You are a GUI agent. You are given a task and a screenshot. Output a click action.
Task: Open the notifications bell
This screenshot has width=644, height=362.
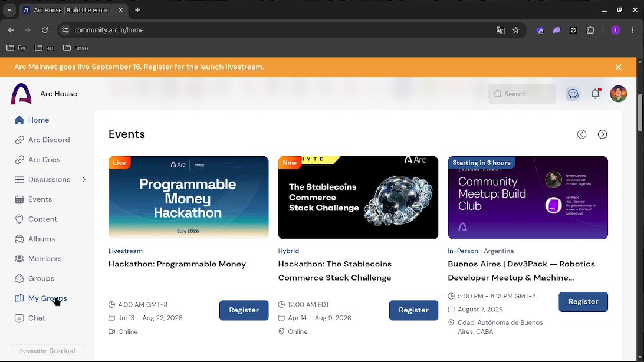596,94
